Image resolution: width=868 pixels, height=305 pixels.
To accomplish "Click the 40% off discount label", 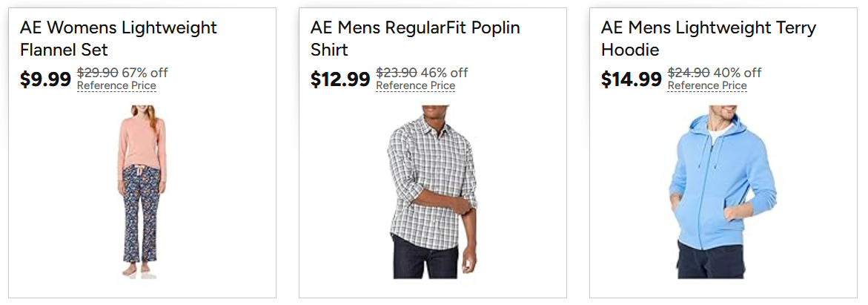I will coord(738,73).
